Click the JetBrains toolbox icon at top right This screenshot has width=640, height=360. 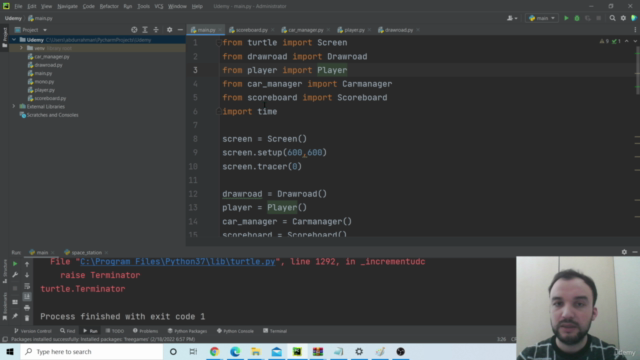coord(634,18)
